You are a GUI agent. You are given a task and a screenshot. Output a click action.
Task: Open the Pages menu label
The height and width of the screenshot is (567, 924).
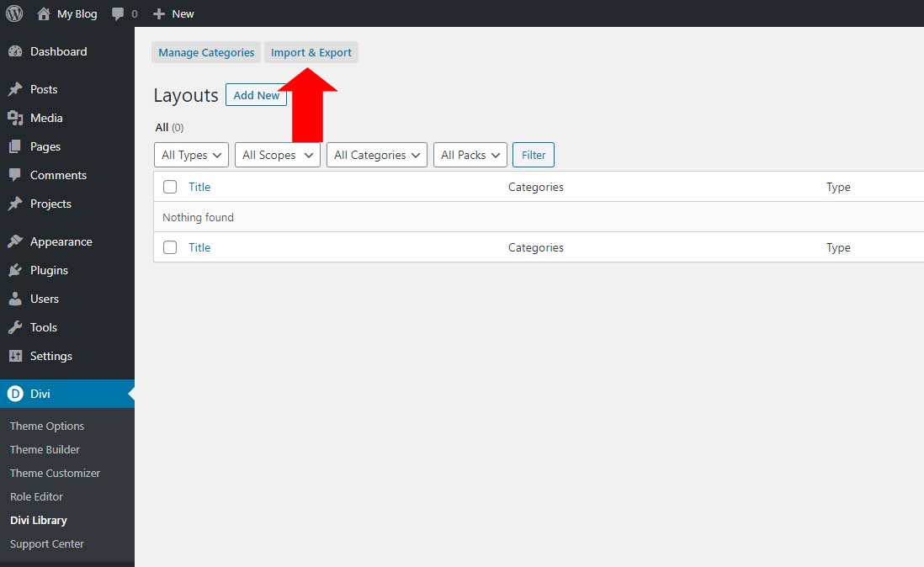tap(45, 146)
